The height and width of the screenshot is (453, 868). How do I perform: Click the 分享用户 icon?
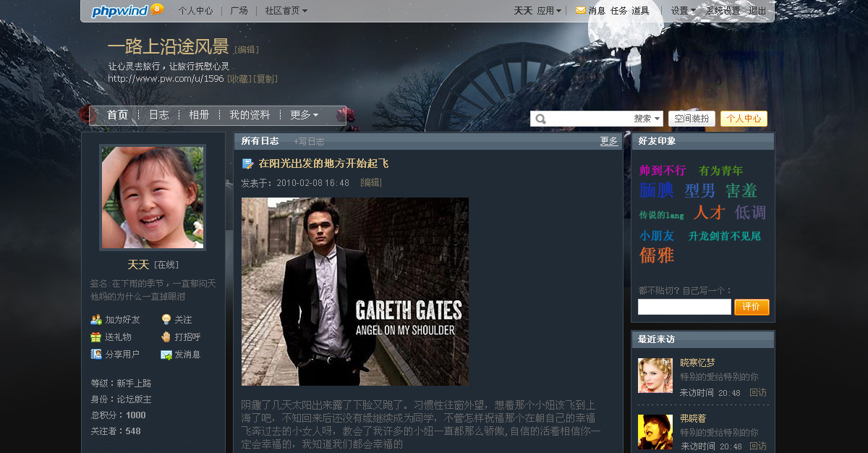[x=96, y=354]
